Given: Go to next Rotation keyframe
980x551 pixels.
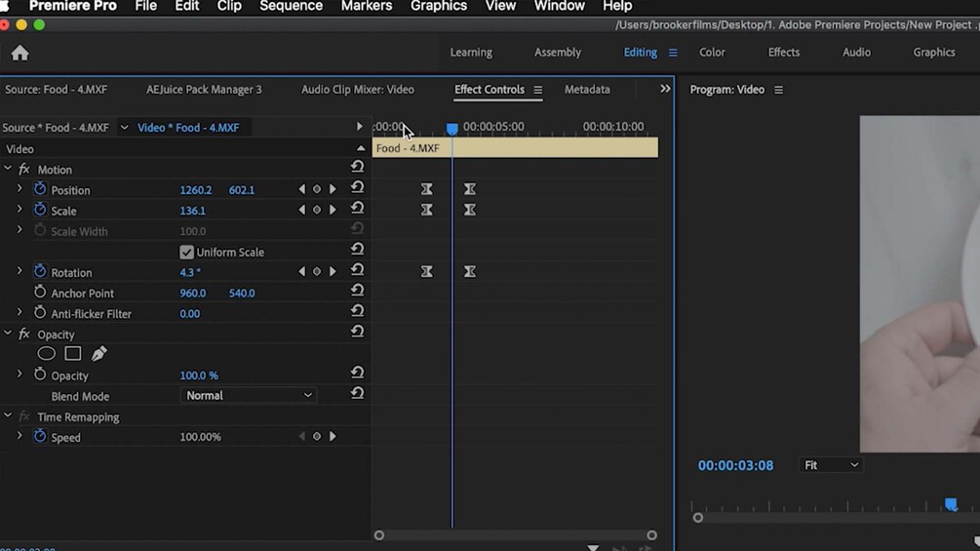Looking at the screenshot, I should click(x=333, y=272).
